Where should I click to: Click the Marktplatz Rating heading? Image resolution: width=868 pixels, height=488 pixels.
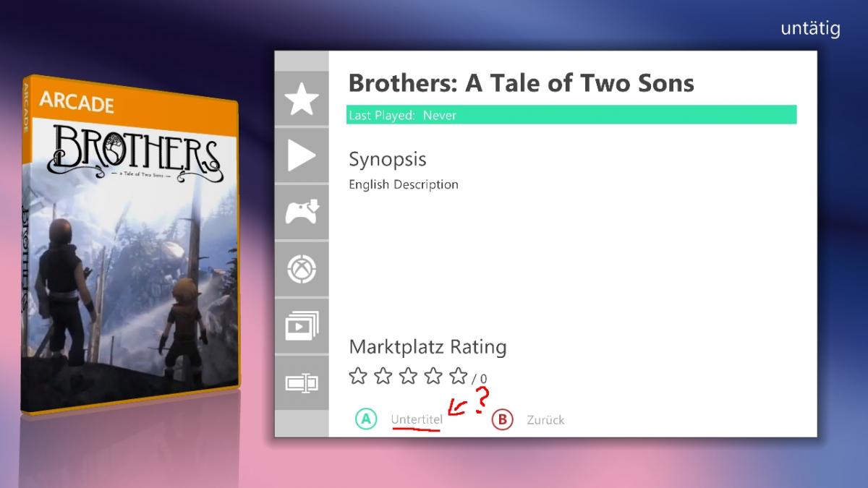coord(427,347)
